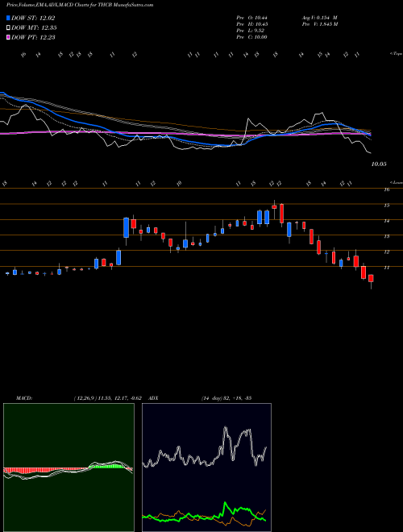The image size is (403, 532).
Task: Click the 16 price axis label
Action: [386, 189]
